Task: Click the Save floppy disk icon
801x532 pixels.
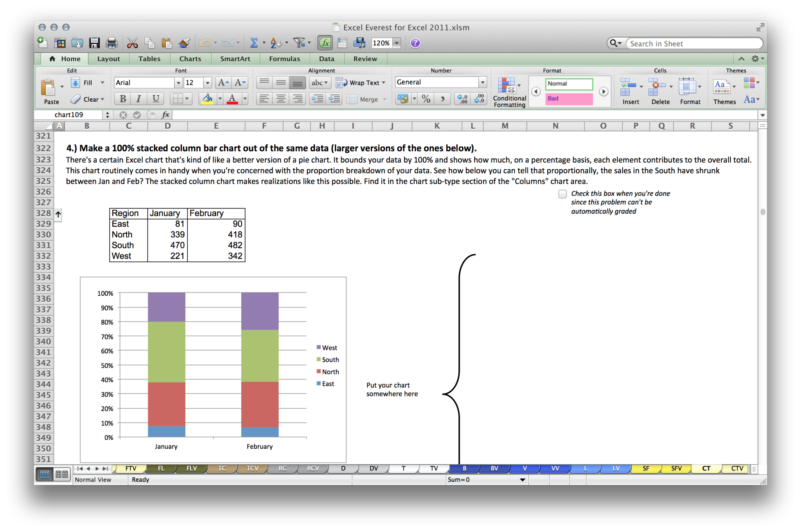Action: (x=94, y=43)
